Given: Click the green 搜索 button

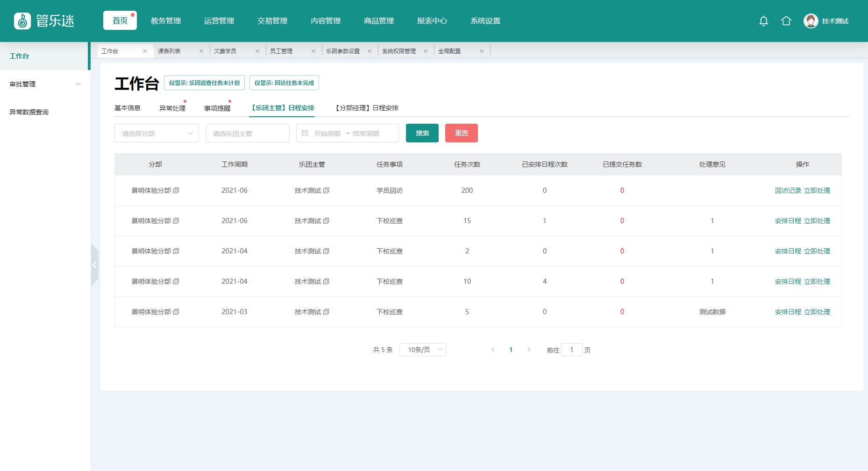Looking at the screenshot, I should [x=422, y=133].
